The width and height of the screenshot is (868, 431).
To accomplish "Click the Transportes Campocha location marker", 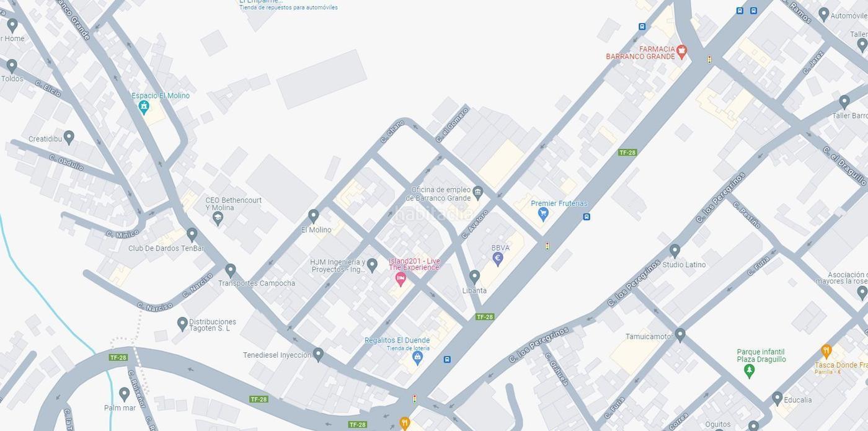I will [x=231, y=270].
